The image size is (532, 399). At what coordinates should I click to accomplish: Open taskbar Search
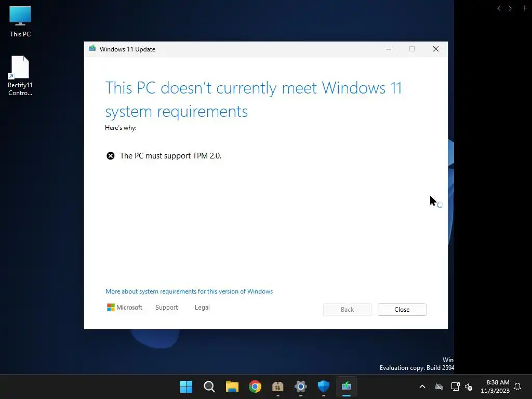209,387
